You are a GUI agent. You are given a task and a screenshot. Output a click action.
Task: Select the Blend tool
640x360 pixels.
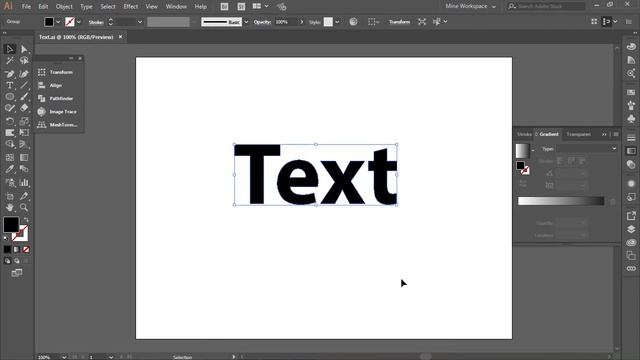tap(24, 169)
